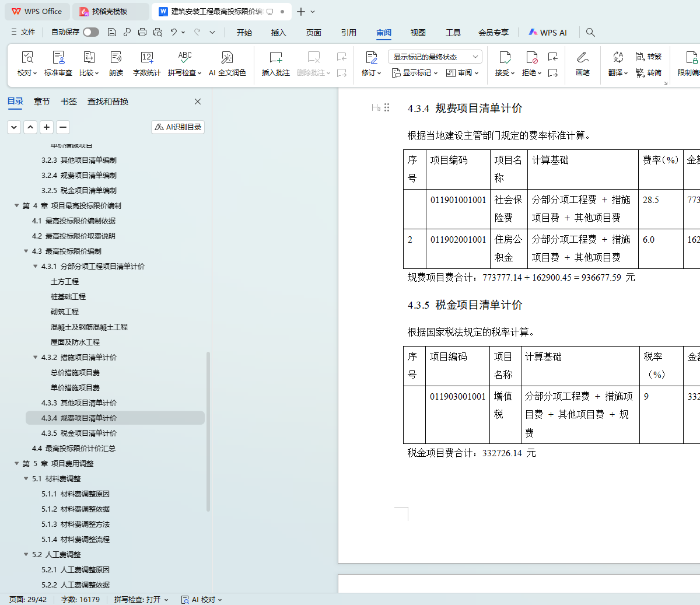Open the 显示标记的最终状态 dropdown

click(435, 57)
